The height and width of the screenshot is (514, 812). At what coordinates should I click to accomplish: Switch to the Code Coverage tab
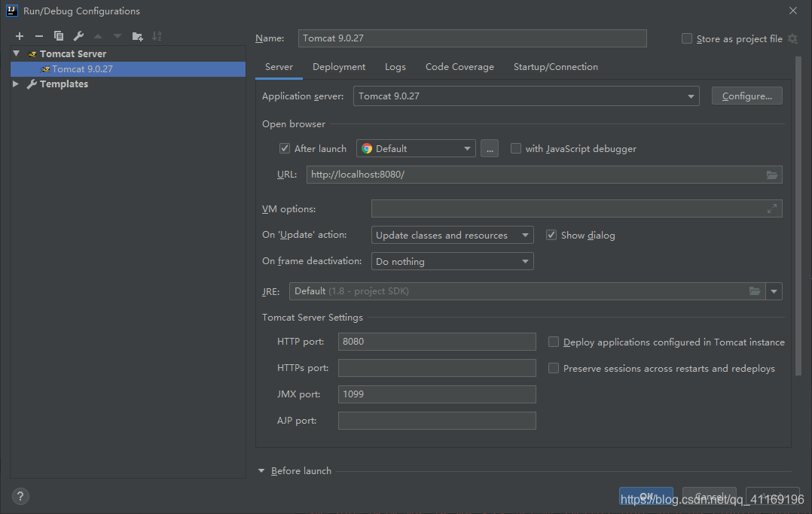(459, 67)
